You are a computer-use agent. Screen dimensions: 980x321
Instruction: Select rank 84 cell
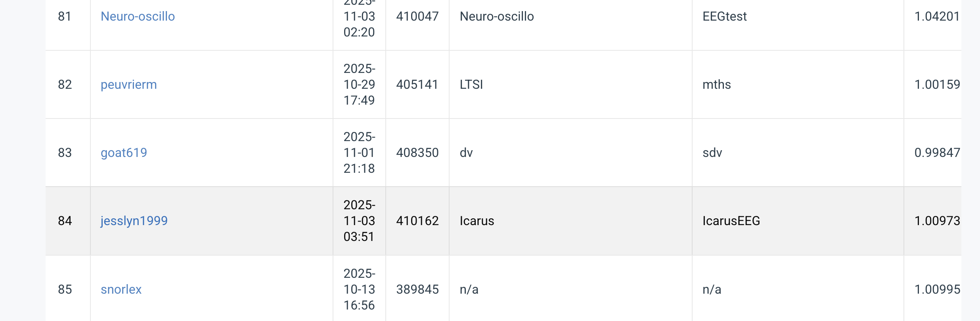(65, 221)
